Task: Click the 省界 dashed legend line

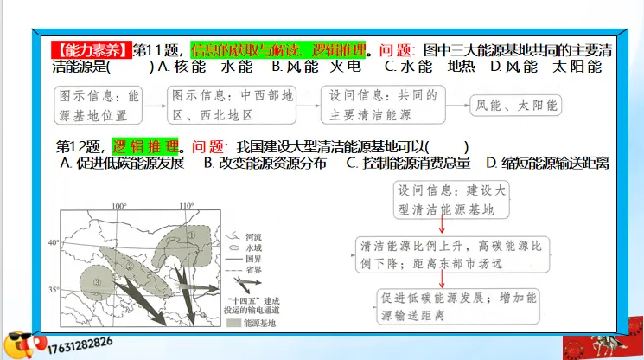Action: [x=233, y=270]
